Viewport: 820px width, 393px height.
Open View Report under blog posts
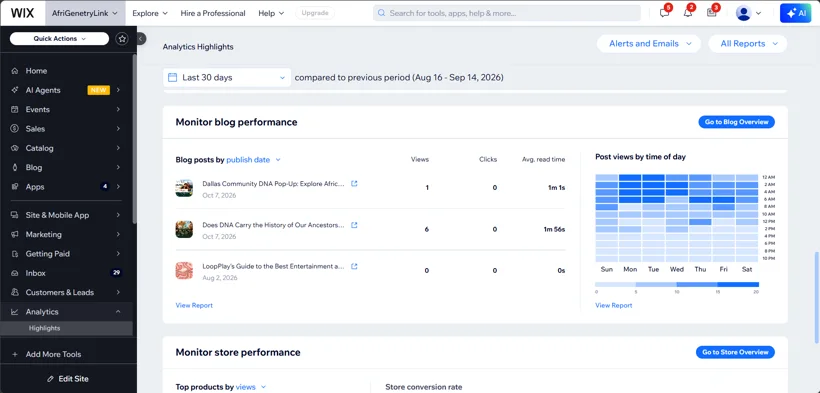pos(194,305)
